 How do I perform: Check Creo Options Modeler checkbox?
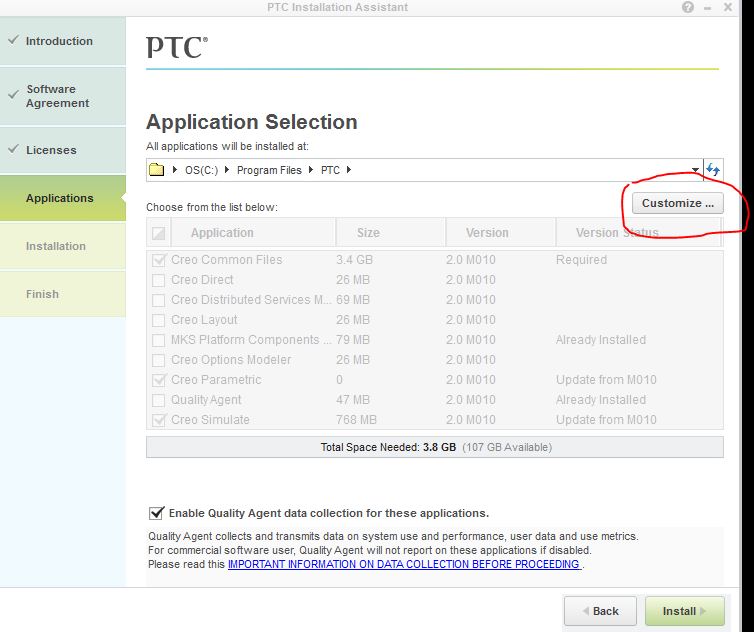[x=158, y=360]
